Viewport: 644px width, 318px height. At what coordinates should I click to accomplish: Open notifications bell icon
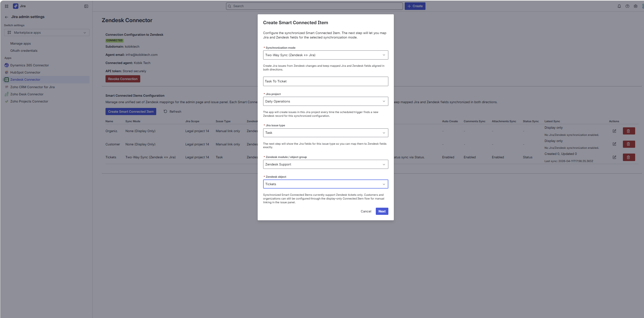(x=619, y=6)
